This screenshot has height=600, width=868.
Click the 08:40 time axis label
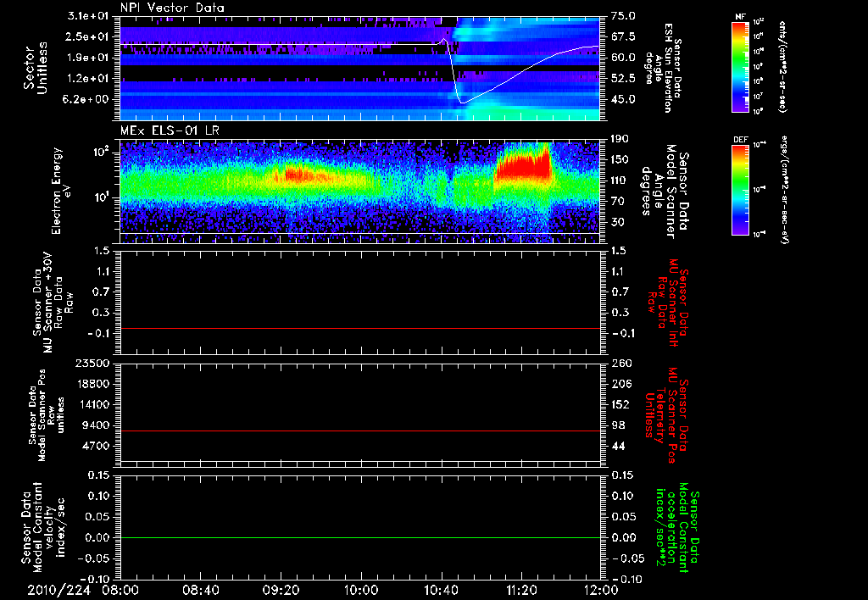(x=201, y=589)
